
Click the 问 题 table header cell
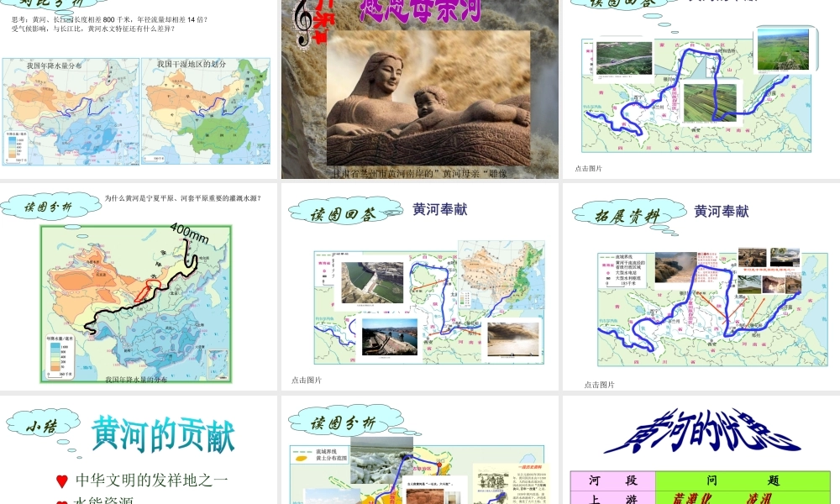point(743,480)
